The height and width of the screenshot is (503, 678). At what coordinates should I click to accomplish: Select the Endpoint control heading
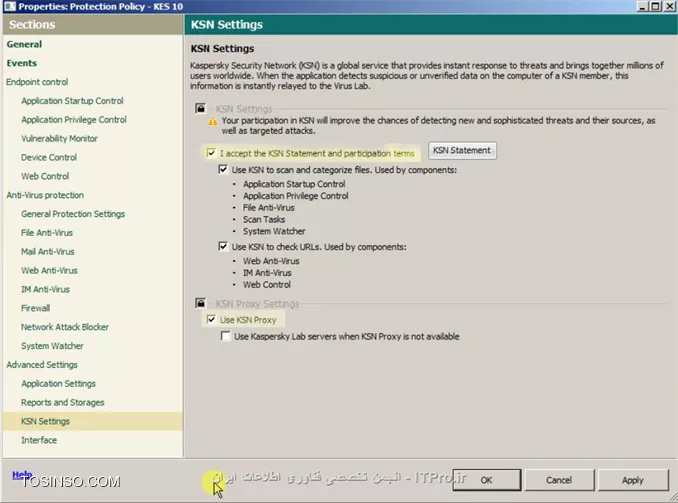click(37, 82)
